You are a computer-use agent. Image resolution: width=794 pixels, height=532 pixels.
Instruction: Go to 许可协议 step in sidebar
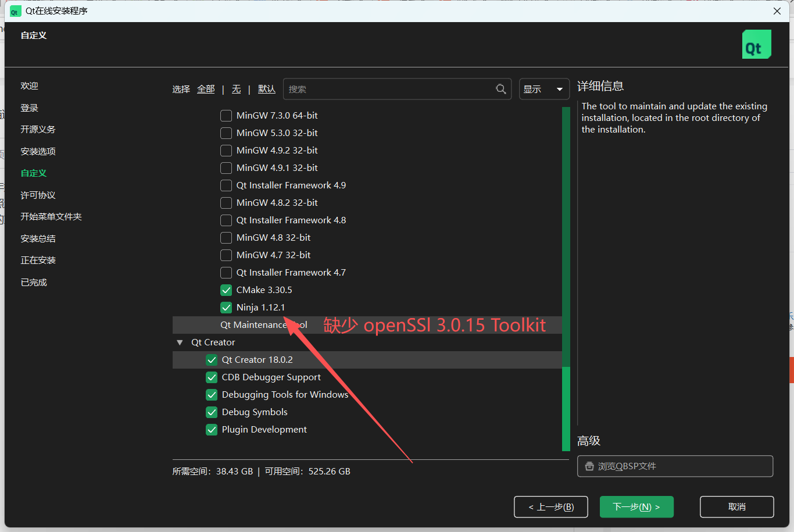(38, 195)
